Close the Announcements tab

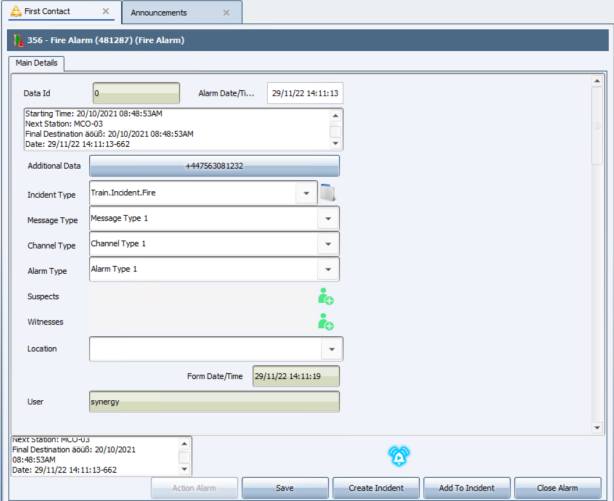tap(226, 13)
